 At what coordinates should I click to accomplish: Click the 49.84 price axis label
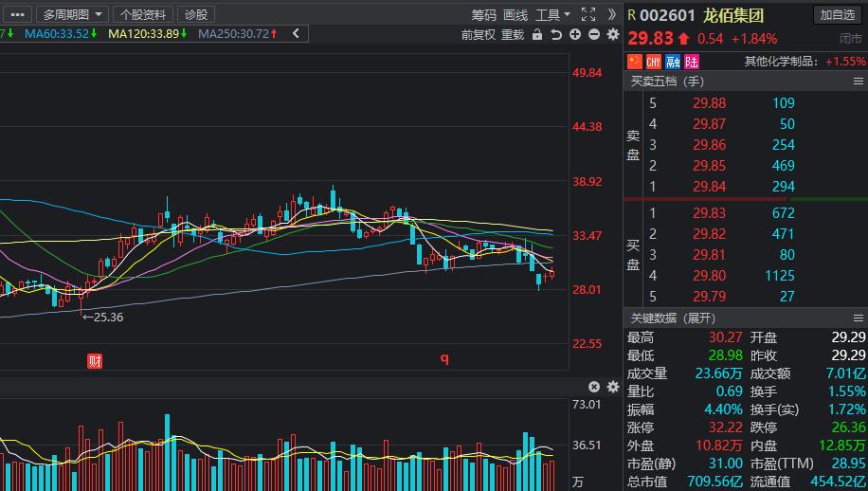point(588,73)
